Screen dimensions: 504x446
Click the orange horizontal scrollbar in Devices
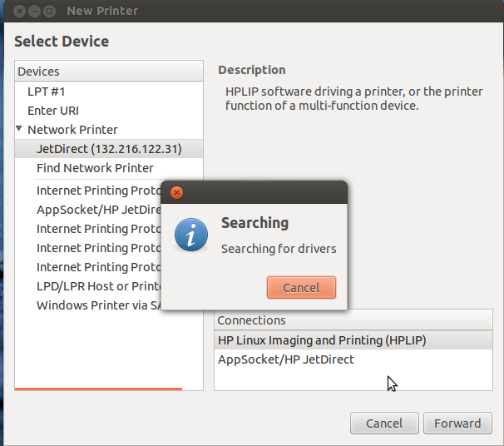tap(98, 389)
